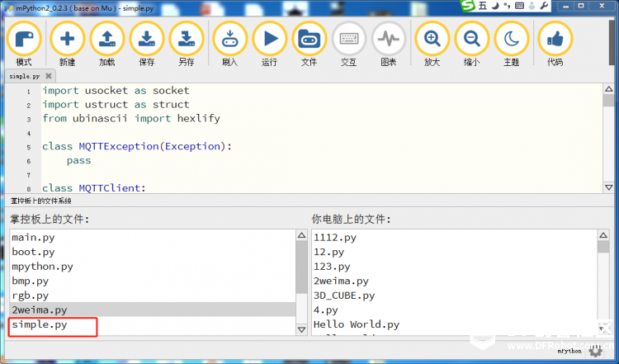Select Hello World.py in computer files
This screenshot has width=619, height=364.
click(x=455, y=324)
